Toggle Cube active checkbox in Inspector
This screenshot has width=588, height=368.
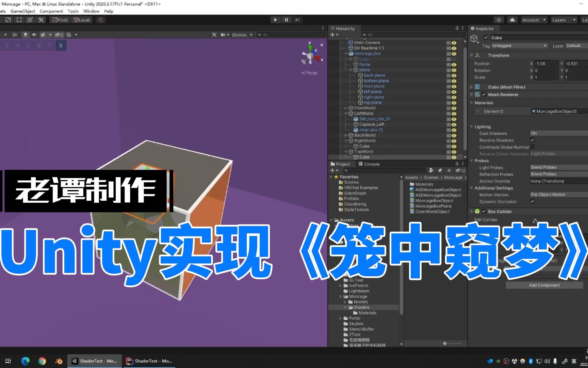coord(486,38)
